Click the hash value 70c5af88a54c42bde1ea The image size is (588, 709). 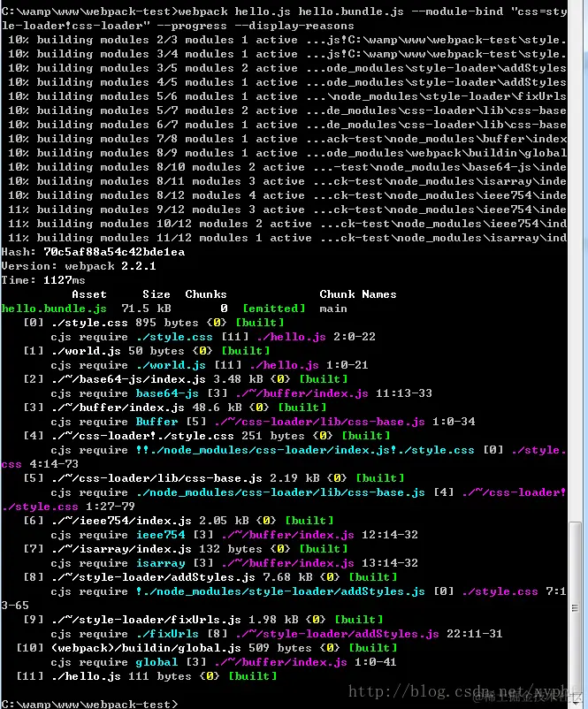[114, 252]
